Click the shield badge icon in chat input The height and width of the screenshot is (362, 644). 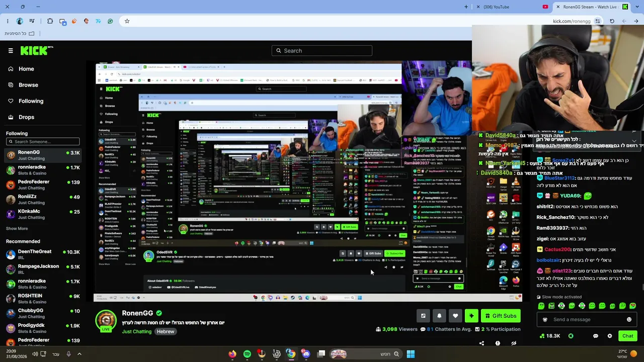[545, 320]
